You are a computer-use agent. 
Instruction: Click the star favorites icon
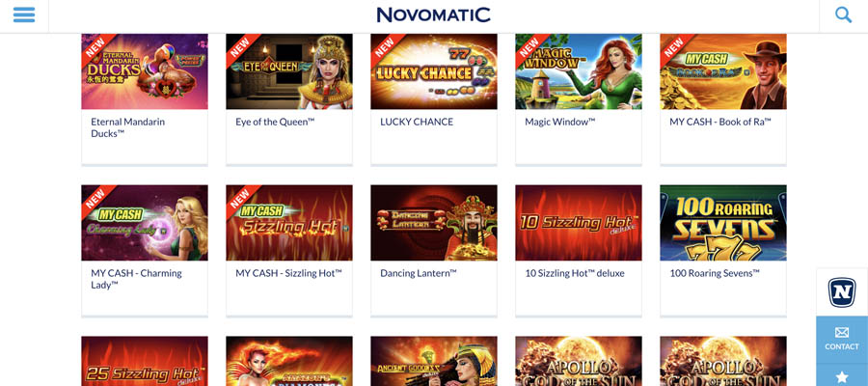click(841, 376)
